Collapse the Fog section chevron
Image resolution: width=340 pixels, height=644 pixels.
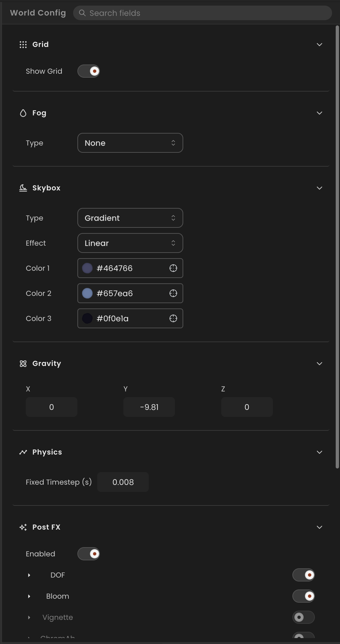coord(319,113)
